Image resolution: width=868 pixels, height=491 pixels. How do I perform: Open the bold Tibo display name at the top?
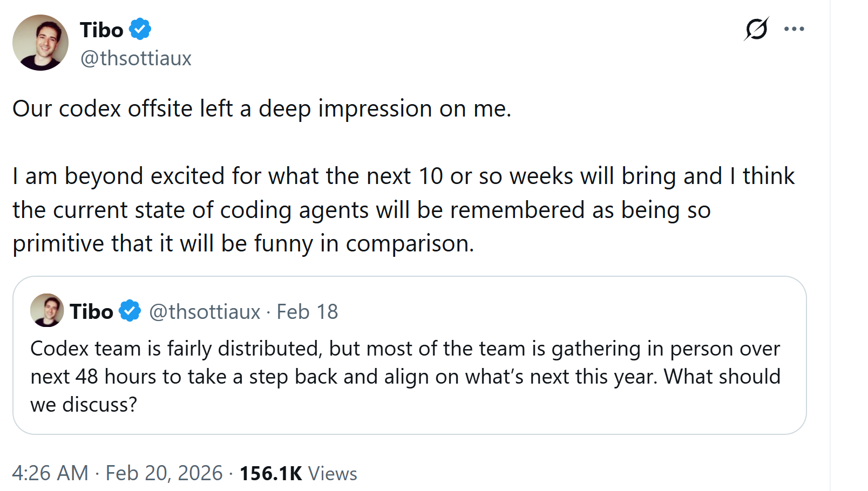click(x=101, y=30)
